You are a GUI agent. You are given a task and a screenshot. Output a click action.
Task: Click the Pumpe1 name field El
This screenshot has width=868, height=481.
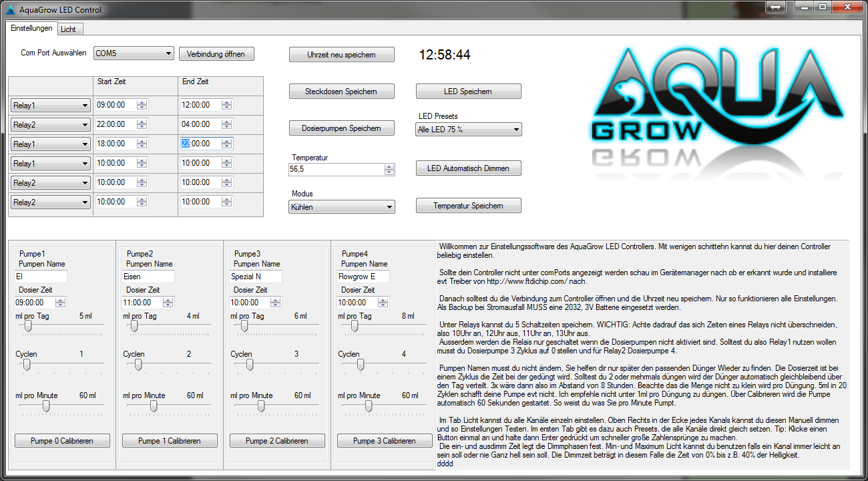pyautogui.click(x=41, y=277)
